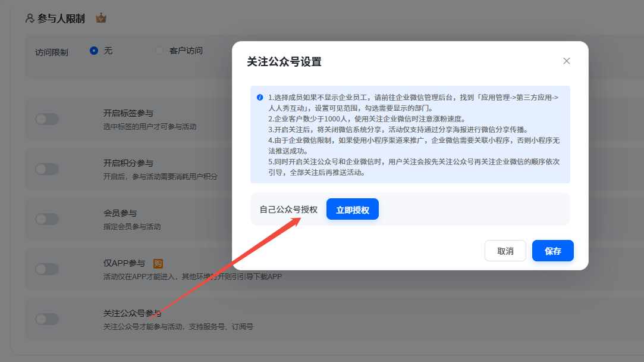Viewport: 644px width, 362px height.
Task: Click the 关注公众号才能参与活动，支持服务号、订阅号 text
Action: (x=178, y=327)
